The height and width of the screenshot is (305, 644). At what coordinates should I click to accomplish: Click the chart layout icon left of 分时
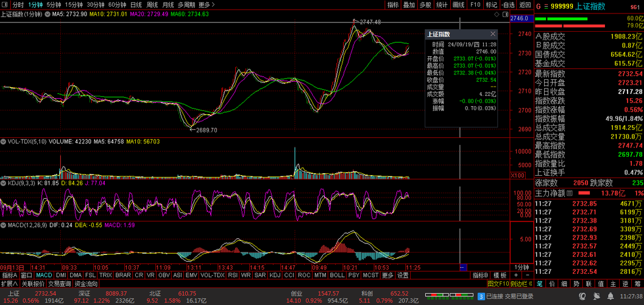coord(5,4)
